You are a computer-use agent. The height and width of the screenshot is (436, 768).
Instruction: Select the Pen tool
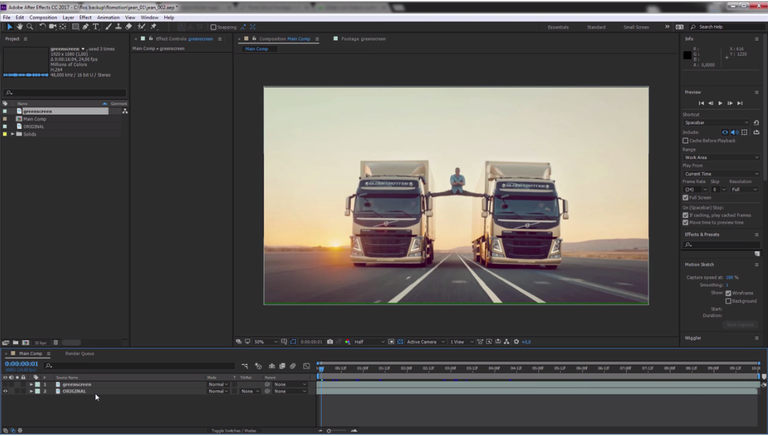pyautogui.click(x=86, y=27)
